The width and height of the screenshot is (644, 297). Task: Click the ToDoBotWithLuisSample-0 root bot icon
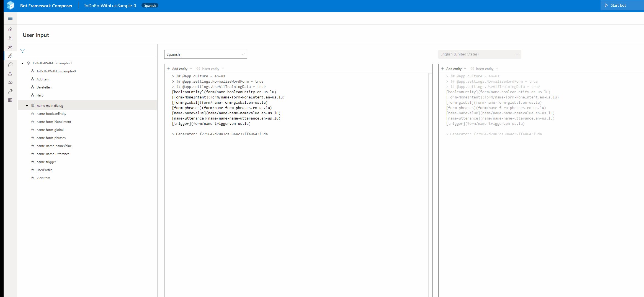click(x=28, y=63)
